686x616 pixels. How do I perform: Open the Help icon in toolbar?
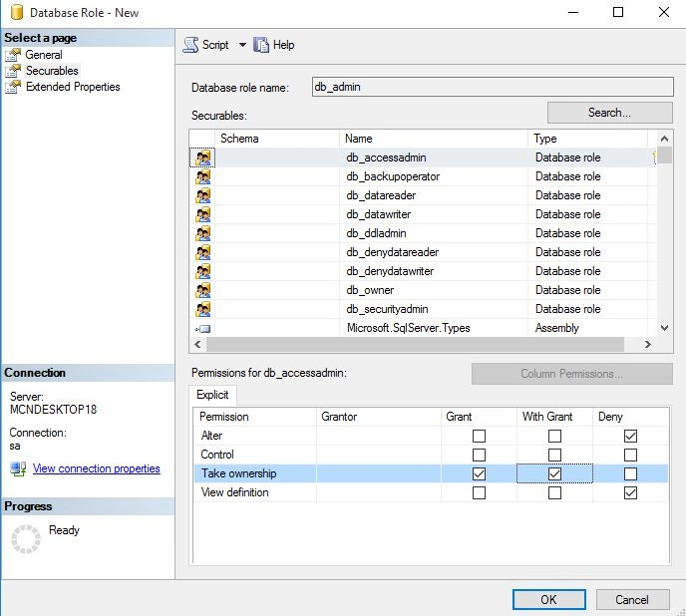coord(261,45)
